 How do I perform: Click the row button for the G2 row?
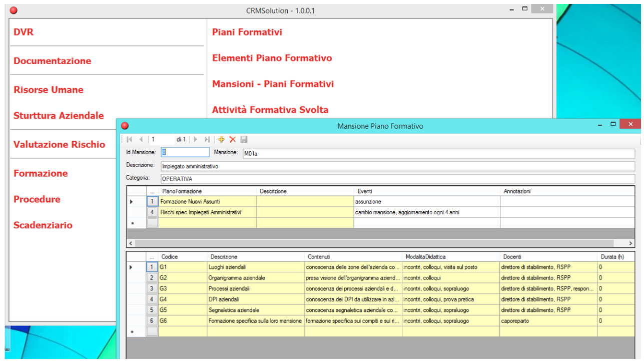point(153,278)
